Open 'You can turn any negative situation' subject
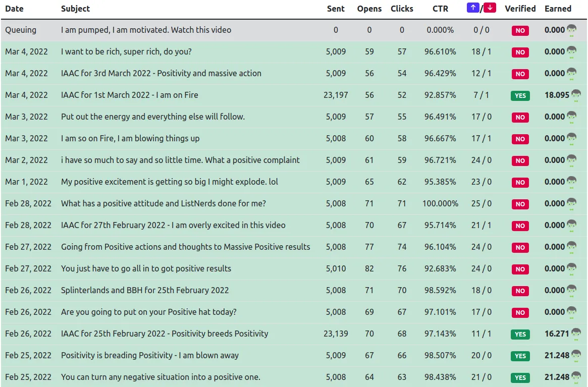The height and width of the screenshot is (387, 588). pyautogui.click(x=161, y=377)
